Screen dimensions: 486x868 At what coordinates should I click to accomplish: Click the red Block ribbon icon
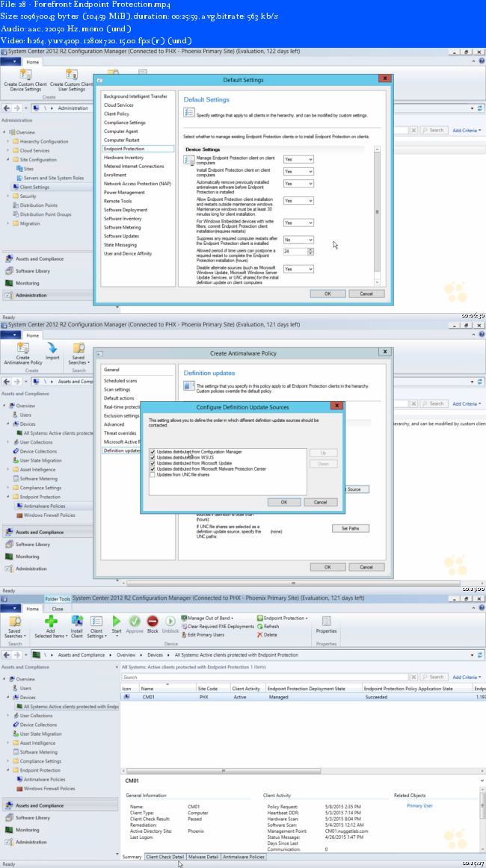tap(153, 621)
